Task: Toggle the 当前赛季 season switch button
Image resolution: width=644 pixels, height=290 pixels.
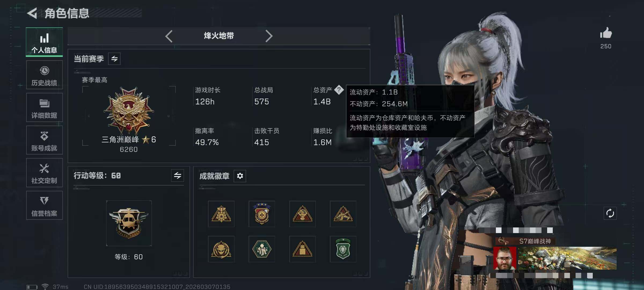Action: pos(114,59)
